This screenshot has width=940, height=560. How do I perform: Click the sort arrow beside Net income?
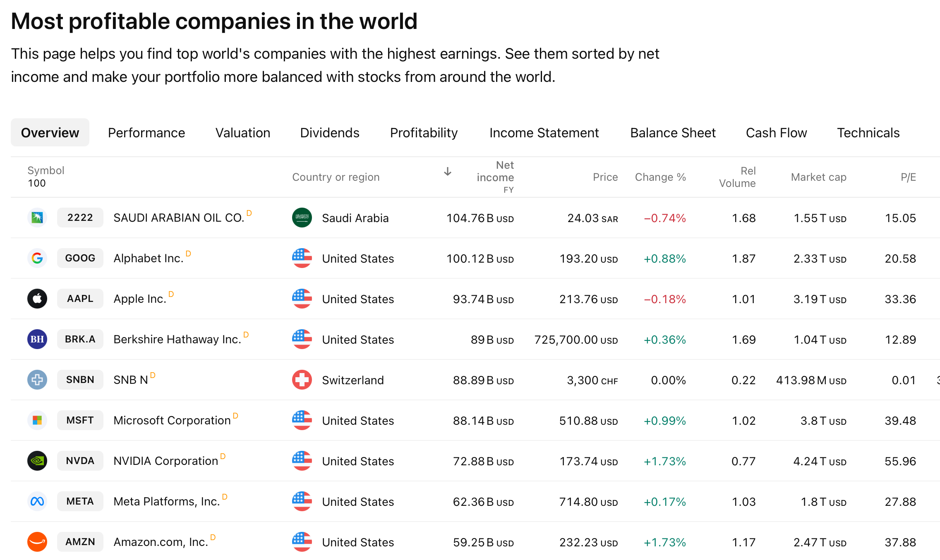click(x=448, y=172)
